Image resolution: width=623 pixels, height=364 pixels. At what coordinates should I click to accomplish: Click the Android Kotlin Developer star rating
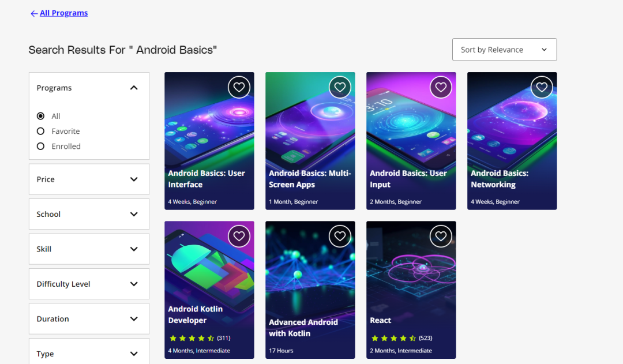pyautogui.click(x=192, y=338)
